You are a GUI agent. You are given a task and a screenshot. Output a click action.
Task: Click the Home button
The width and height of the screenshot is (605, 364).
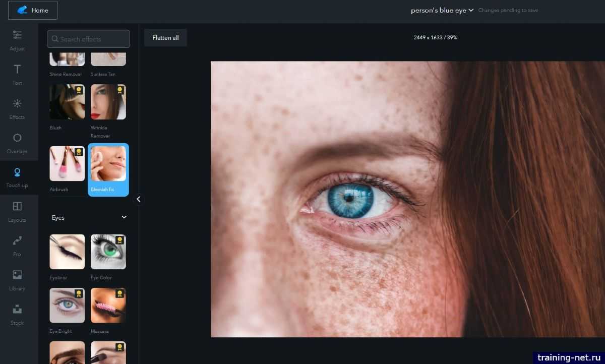pyautogui.click(x=33, y=10)
